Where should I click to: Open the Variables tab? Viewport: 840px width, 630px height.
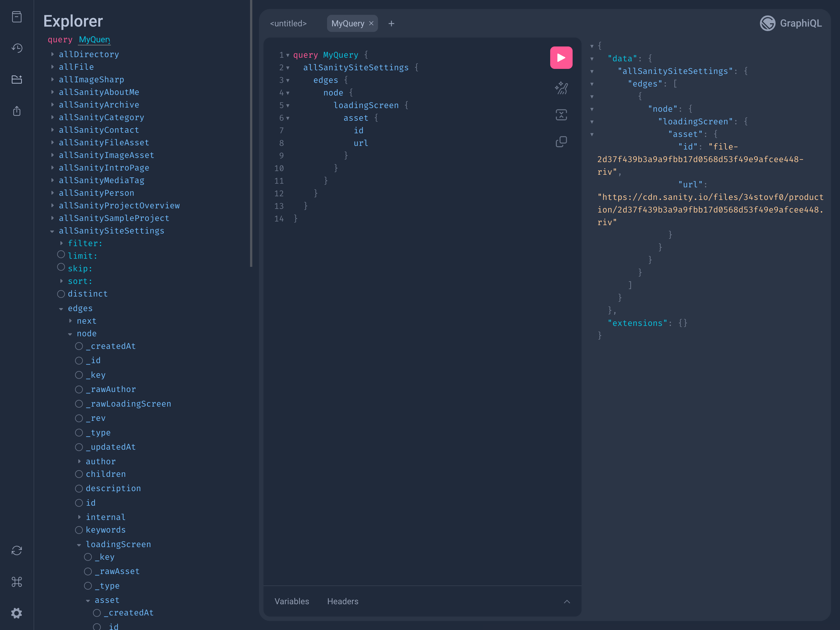point(292,601)
